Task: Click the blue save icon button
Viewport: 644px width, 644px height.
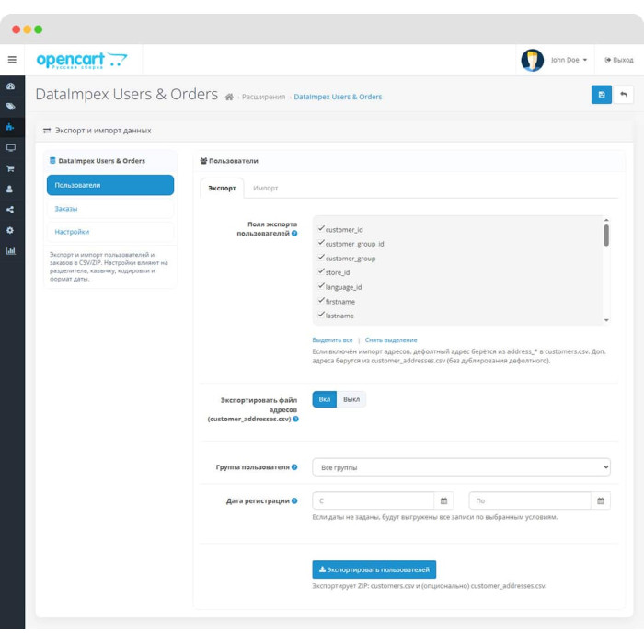Action: point(602,95)
